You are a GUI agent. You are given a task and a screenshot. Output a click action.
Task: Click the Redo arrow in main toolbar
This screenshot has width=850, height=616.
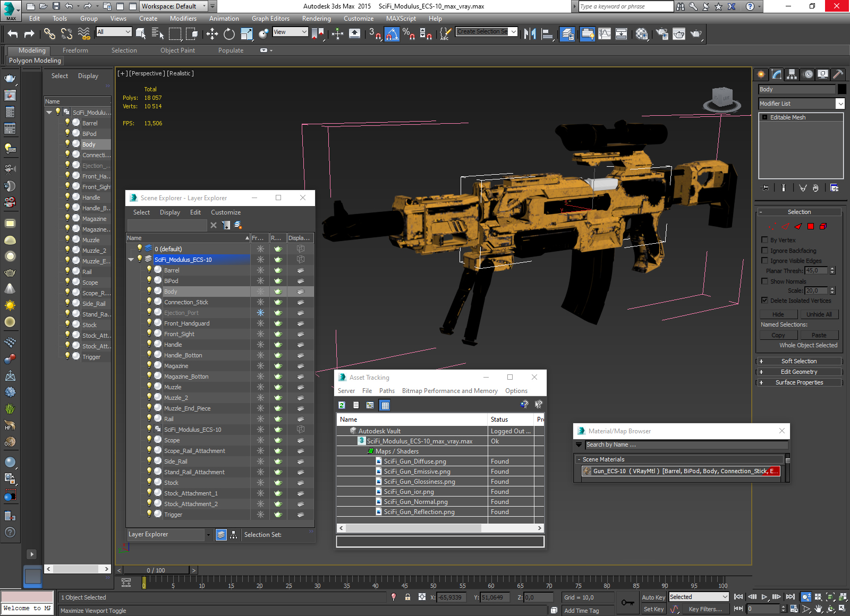29,34
